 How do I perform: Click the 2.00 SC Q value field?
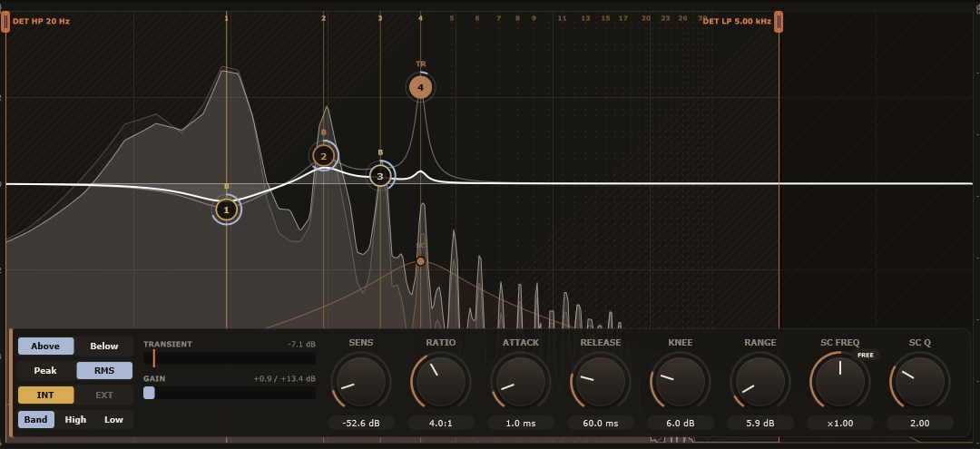tap(919, 423)
